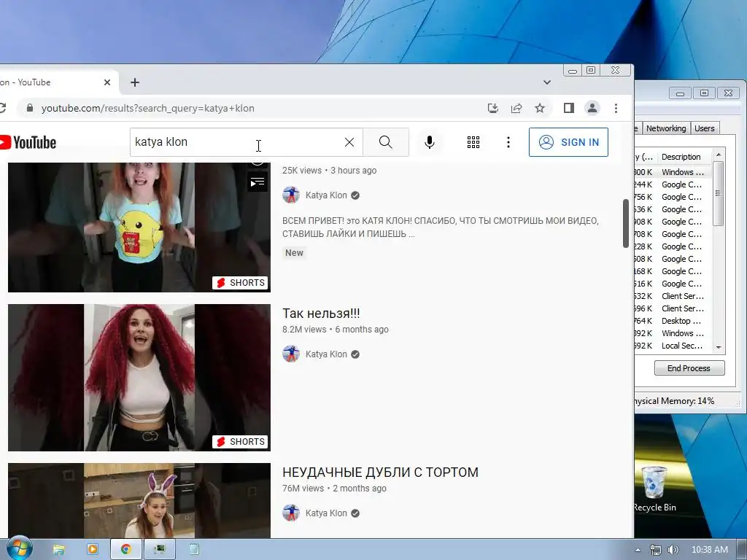Close the YouTube browser tab
747x560 pixels.
click(x=107, y=82)
